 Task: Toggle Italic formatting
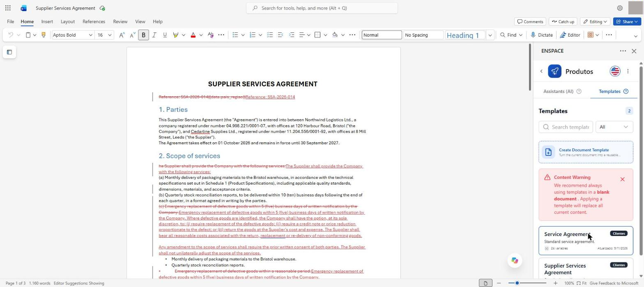click(x=154, y=35)
